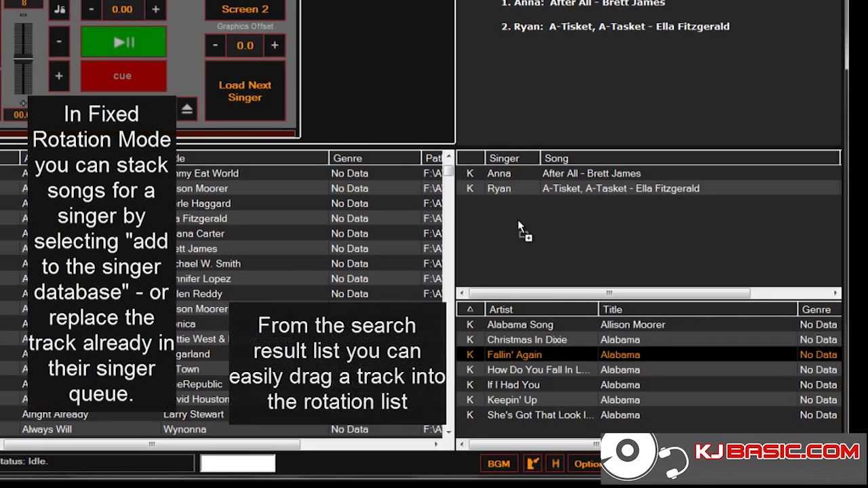Viewport: 868px width, 488px height.
Task: Click right arrow of library horizontal scrollbar
Action: 436,445
